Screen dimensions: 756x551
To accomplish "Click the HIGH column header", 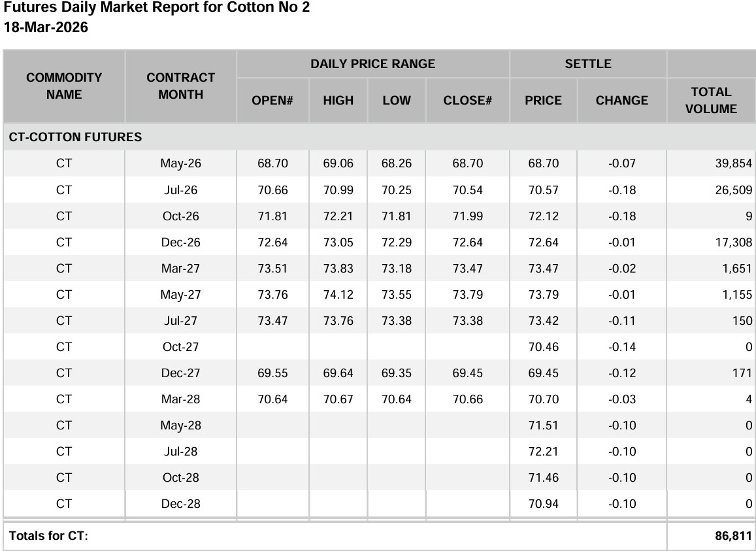I will pyautogui.click(x=338, y=101).
